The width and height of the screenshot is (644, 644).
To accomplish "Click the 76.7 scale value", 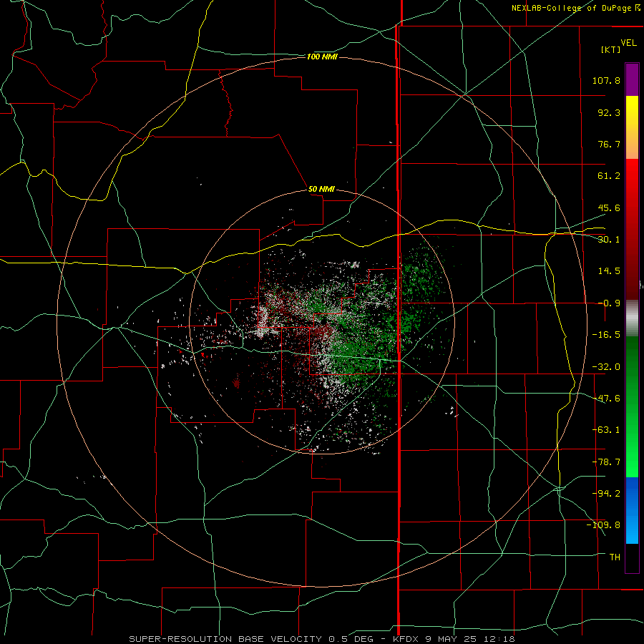I will [x=609, y=144].
